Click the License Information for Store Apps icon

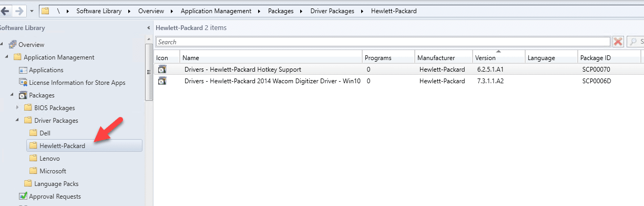(23, 83)
